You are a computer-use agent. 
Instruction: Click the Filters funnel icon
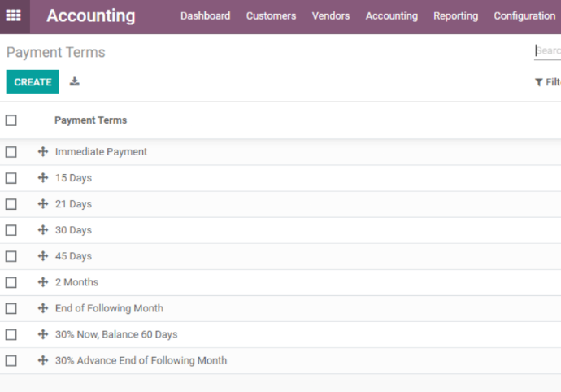[538, 82]
